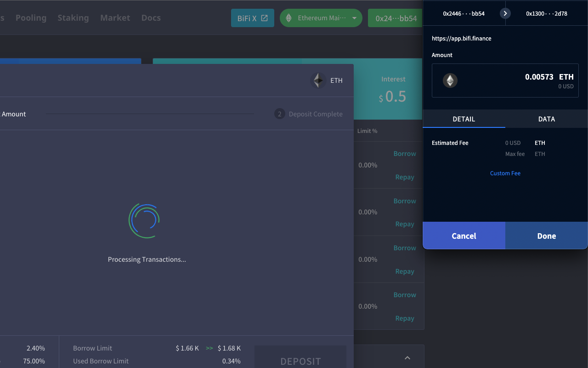Click the step 2 Deposit Complete circle indicator

tap(279, 114)
